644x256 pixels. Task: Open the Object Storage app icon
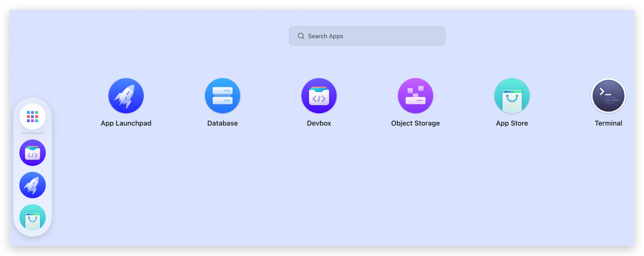[415, 95]
